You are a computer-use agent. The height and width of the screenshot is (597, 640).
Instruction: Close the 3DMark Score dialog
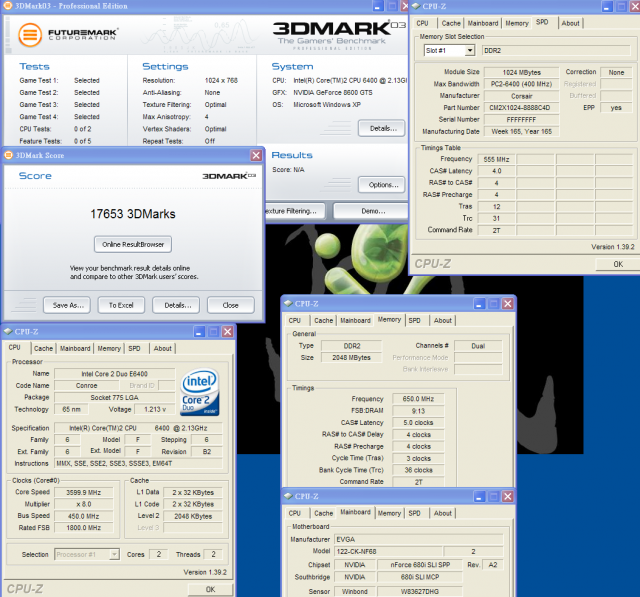(256, 155)
